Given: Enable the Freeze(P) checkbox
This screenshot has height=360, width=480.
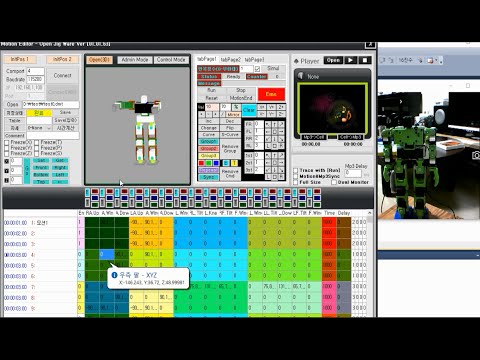Looking at the screenshot, I should (x=37, y=148).
